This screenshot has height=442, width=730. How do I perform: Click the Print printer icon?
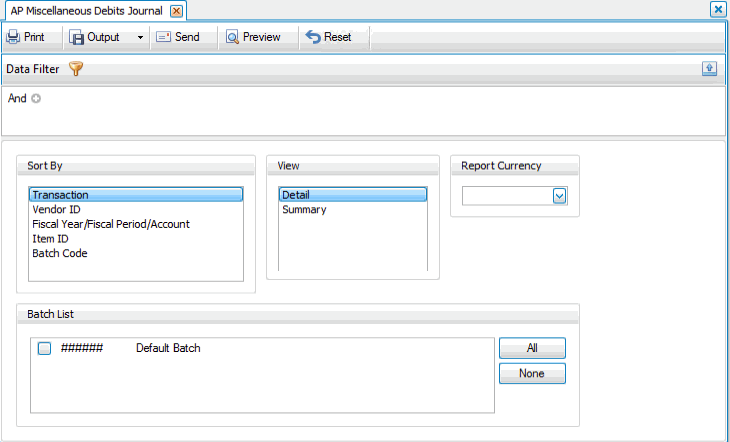(x=13, y=37)
